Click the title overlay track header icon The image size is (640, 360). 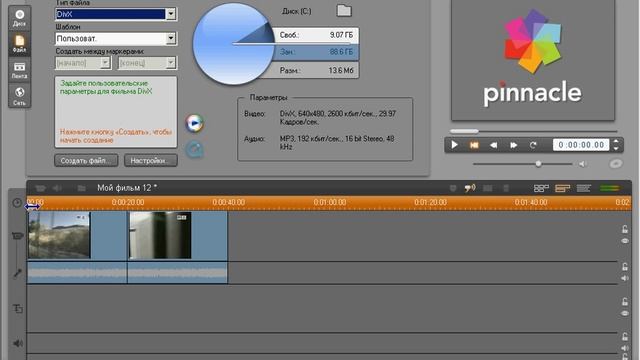(18, 309)
